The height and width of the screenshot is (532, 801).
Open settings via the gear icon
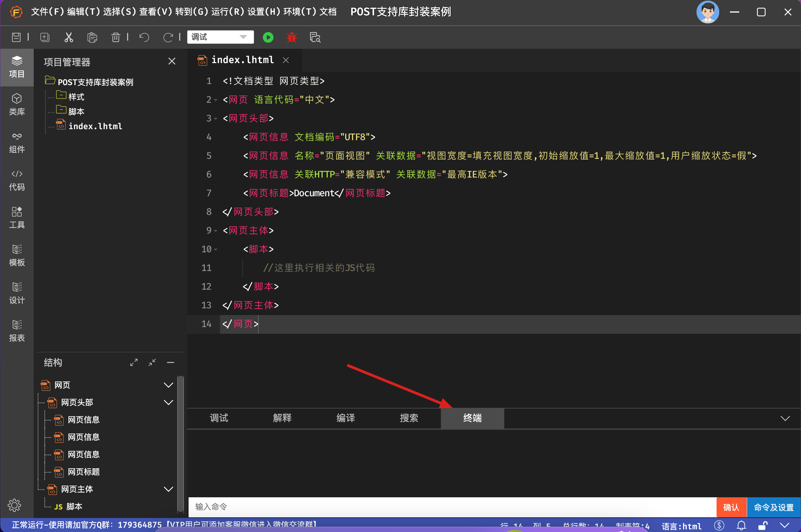(x=14, y=505)
